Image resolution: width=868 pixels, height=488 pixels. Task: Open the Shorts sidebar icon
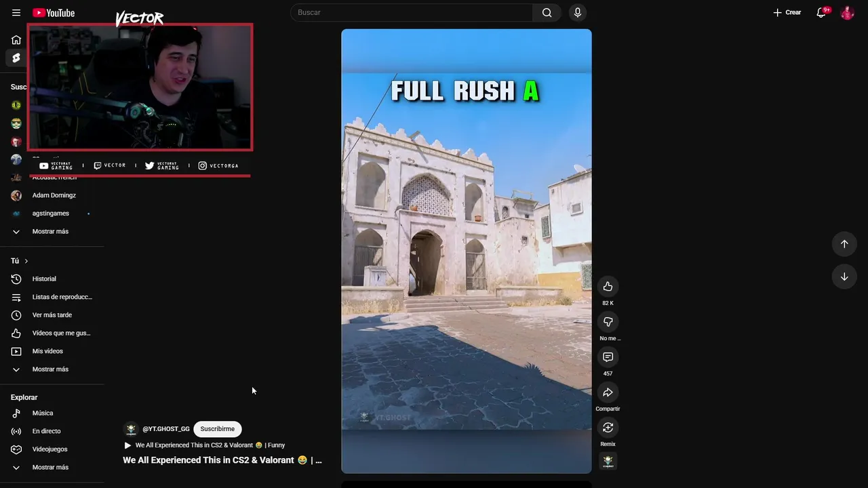[16, 58]
